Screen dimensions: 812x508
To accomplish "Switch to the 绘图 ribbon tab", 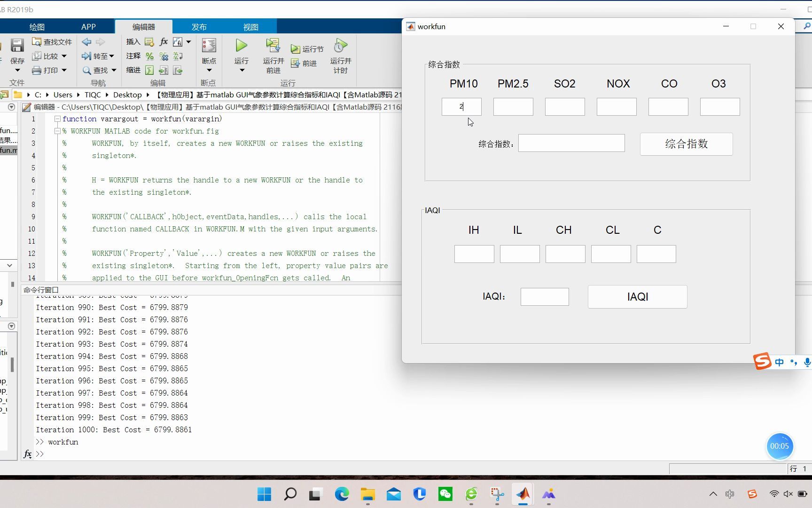I will click(x=37, y=27).
